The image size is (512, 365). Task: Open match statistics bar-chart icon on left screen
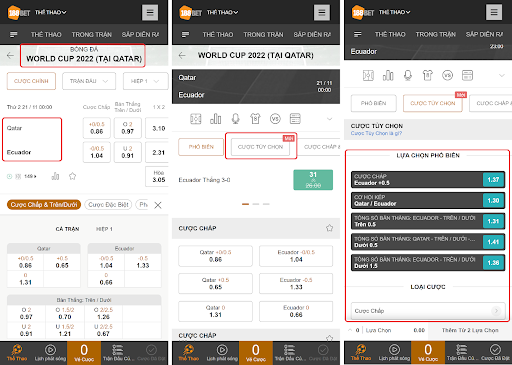55,176
